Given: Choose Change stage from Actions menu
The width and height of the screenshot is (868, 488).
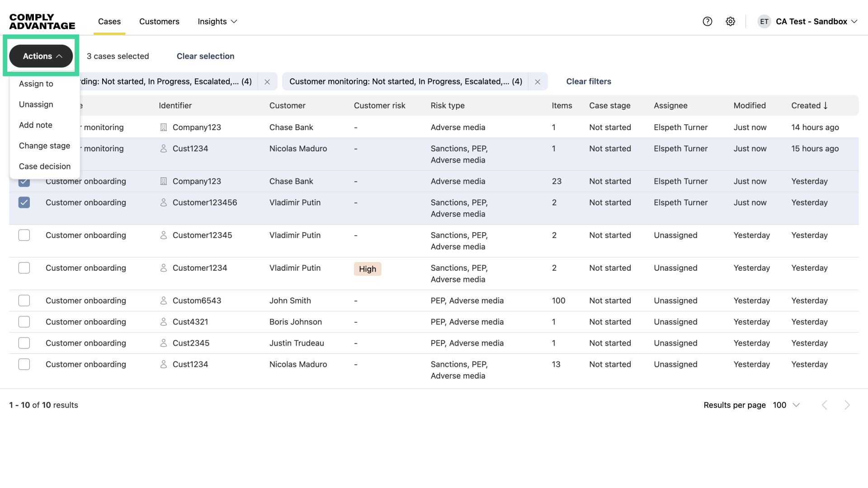Looking at the screenshot, I should (x=44, y=145).
